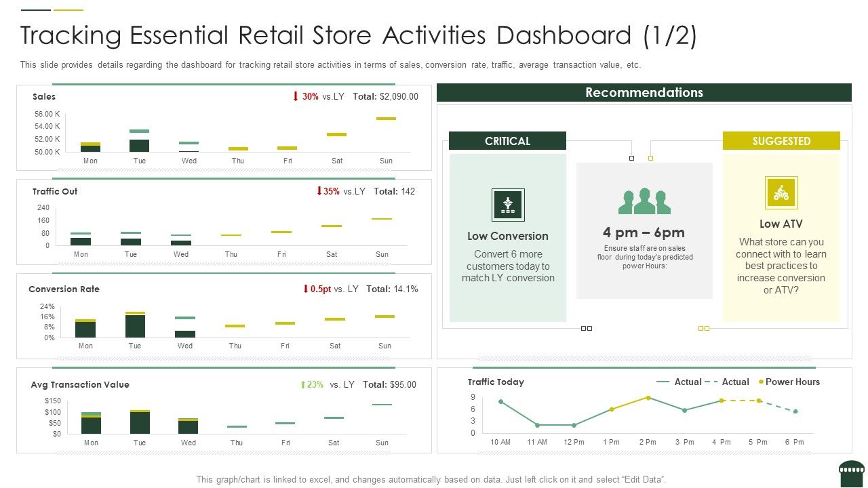Viewport: 868px width, 488px height.
Task: Click the 10 AM data point in Traffic Today
Action: click(x=500, y=402)
